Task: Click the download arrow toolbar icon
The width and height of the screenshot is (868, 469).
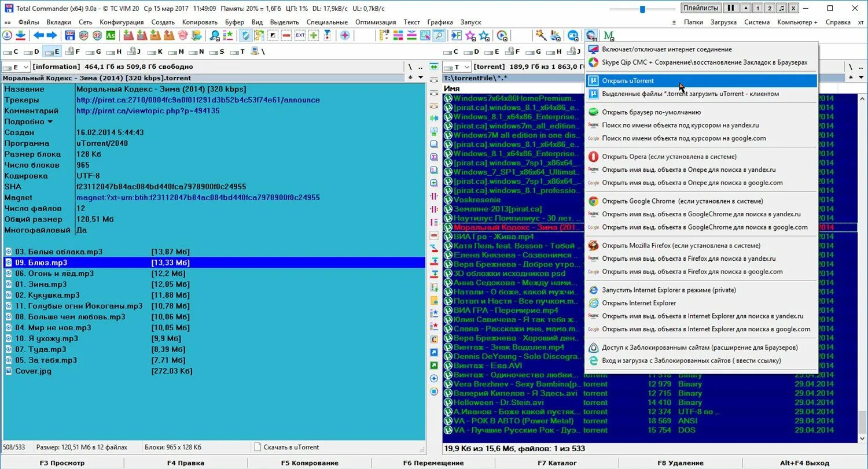Action: (x=21, y=35)
